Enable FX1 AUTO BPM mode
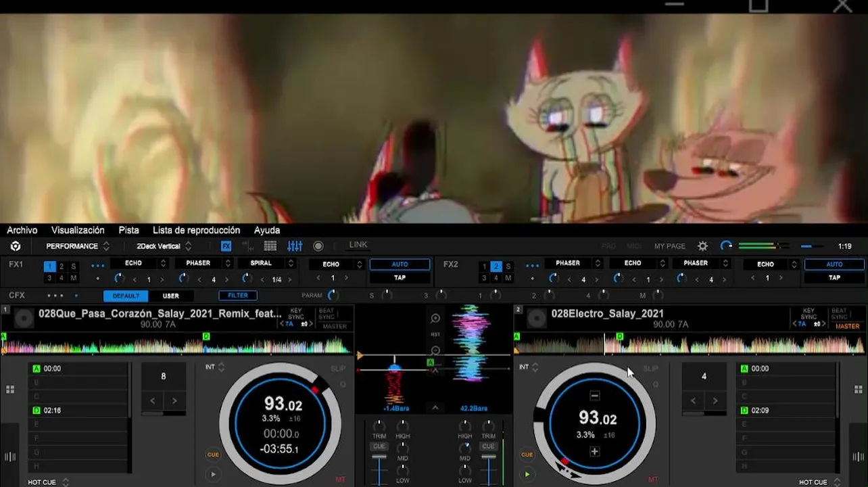Screen dimensions: 868x487 tap(400, 264)
